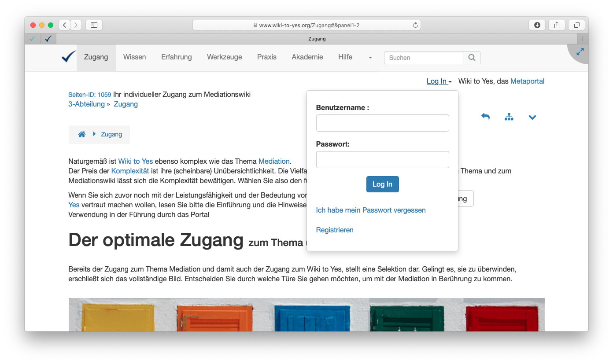Expand the blue chevron down menu

532,117
